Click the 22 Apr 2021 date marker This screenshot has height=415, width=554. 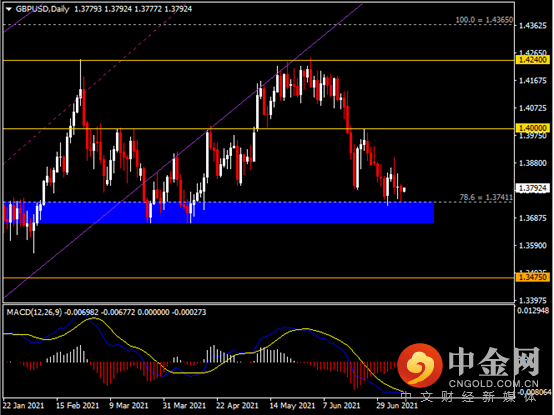(x=237, y=405)
